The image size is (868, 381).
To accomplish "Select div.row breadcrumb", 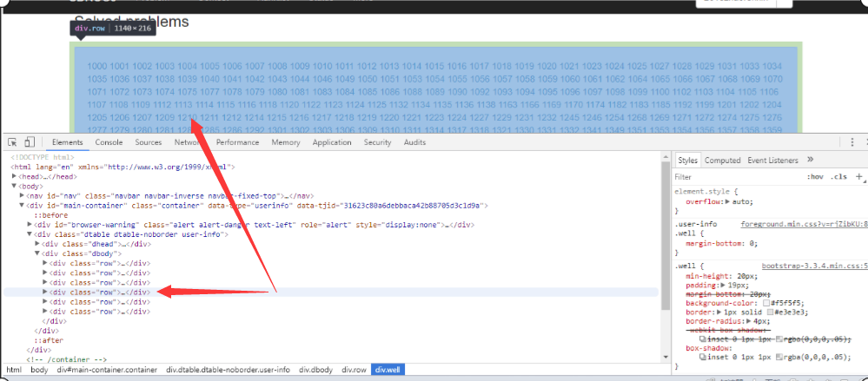I will click(354, 370).
